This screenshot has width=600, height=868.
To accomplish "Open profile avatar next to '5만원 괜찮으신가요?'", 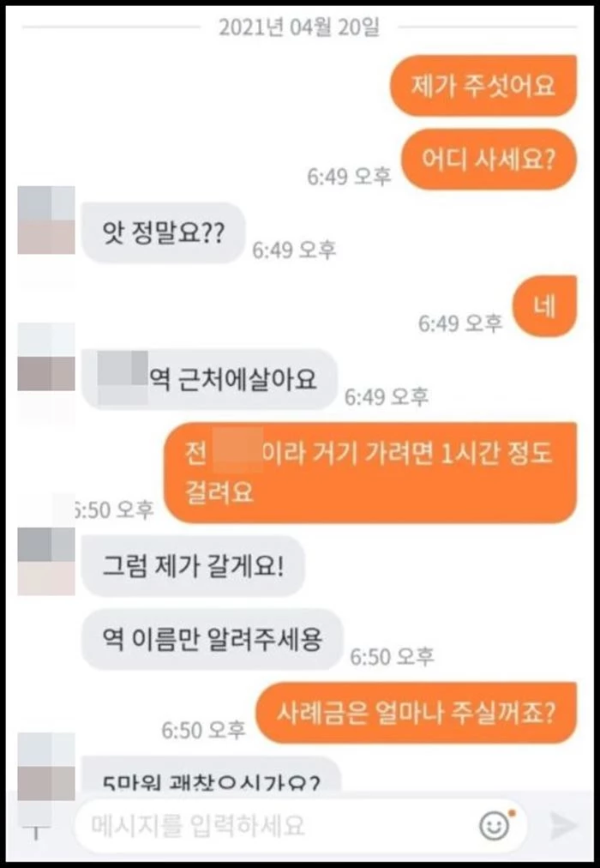I will pos(46,768).
